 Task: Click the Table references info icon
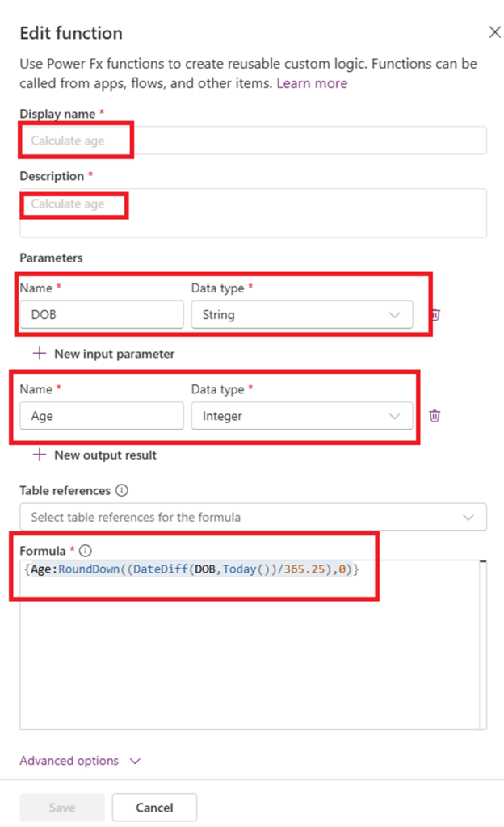point(122,490)
